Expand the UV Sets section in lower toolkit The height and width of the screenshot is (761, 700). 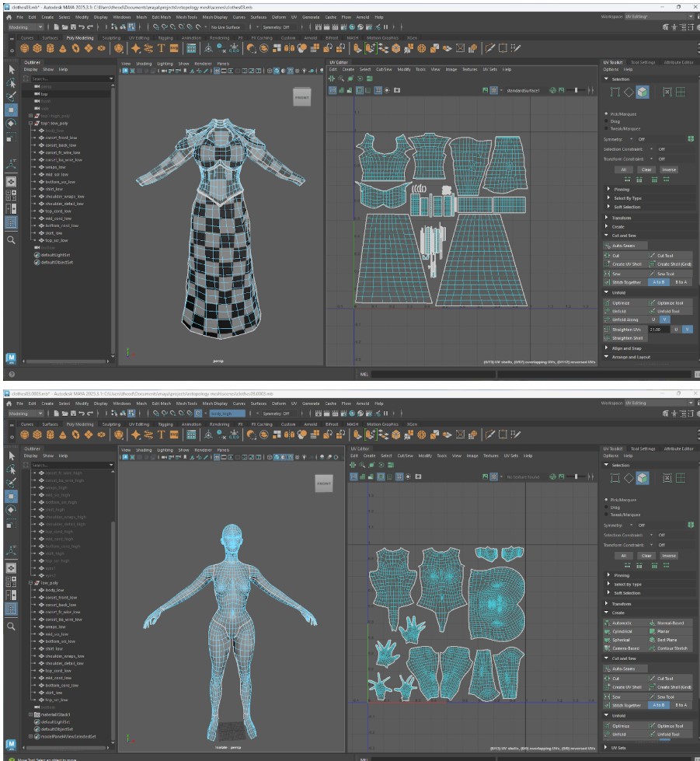(618, 748)
